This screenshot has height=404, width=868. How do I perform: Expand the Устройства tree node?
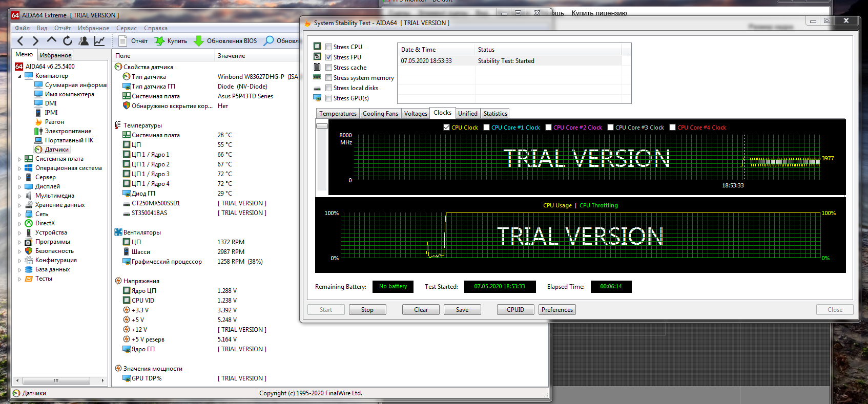pyautogui.click(x=20, y=233)
